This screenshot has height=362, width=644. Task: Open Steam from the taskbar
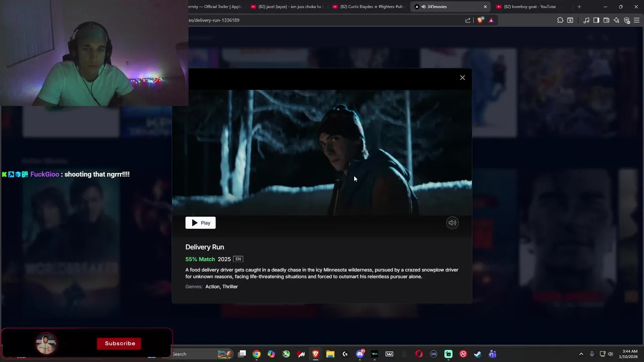[477, 354]
